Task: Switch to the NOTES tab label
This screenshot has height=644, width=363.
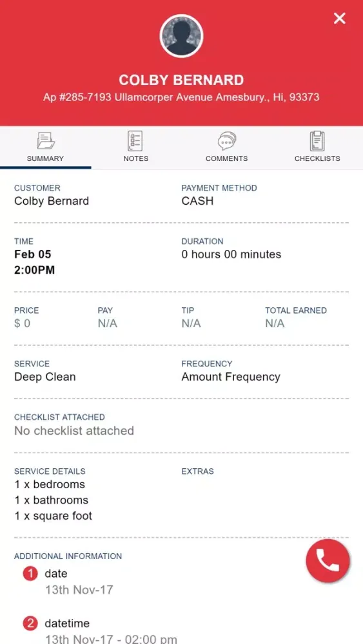Action: (136, 158)
